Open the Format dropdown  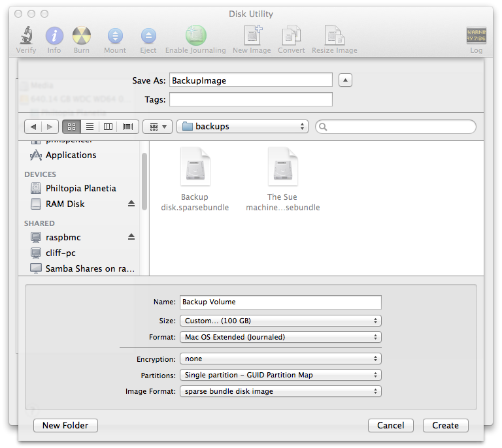pos(280,337)
